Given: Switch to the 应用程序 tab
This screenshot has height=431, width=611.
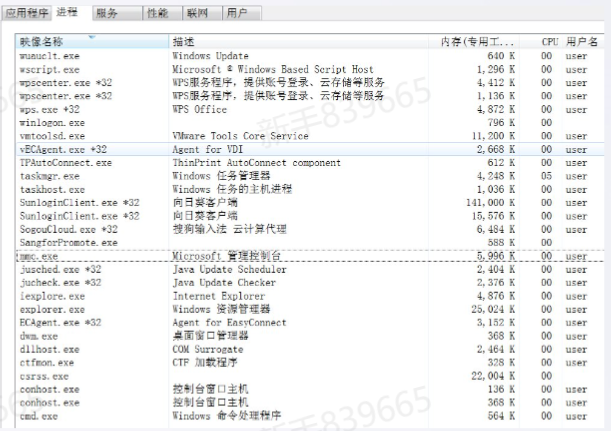Looking at the screenshot, I should pos(26,13).
